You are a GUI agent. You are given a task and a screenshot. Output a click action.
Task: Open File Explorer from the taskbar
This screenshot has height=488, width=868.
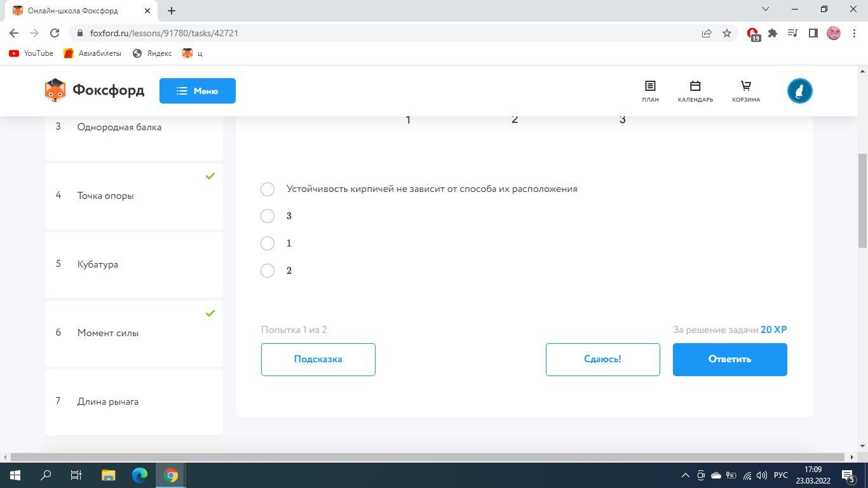(x=108, y=475)
